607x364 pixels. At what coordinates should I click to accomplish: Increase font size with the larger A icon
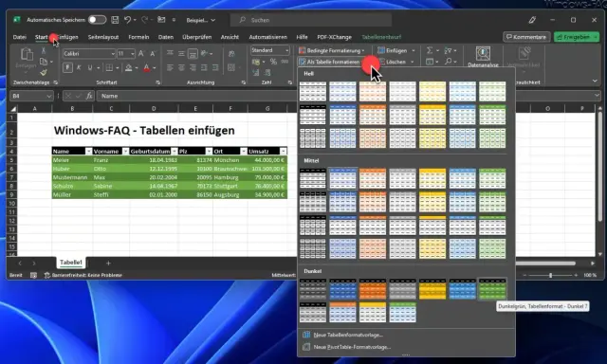141,53
